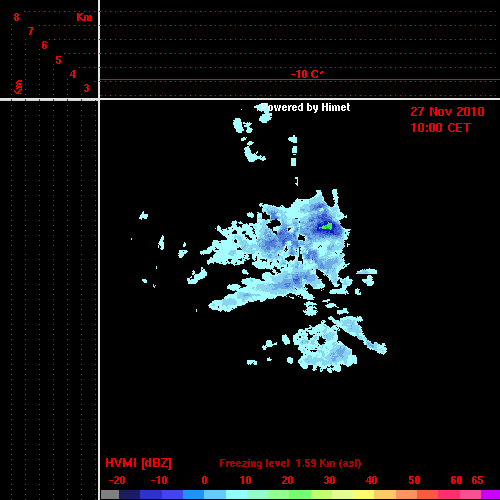Pick the magenta swatch at legend's right end

[490, 494]
